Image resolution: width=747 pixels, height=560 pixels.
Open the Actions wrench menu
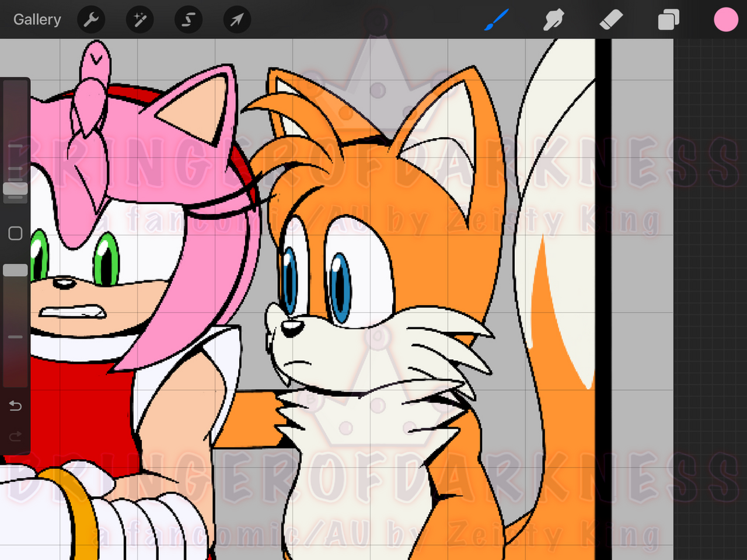coord(91,20)
